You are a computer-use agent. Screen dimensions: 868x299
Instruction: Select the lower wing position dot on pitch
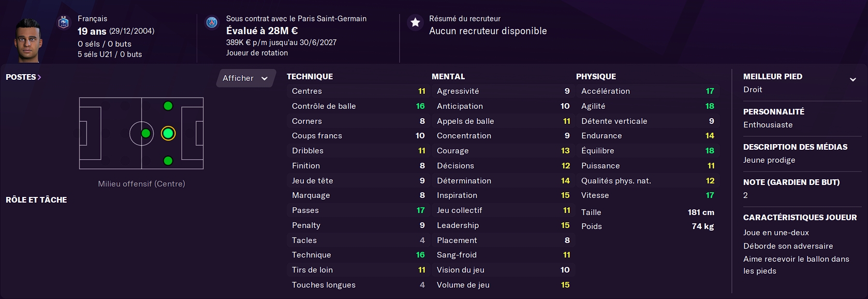pos(168,161)
